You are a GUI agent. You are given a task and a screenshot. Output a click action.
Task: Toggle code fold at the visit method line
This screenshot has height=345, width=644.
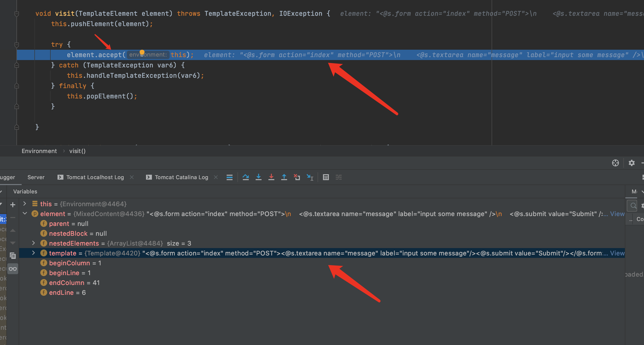[17, 14]
